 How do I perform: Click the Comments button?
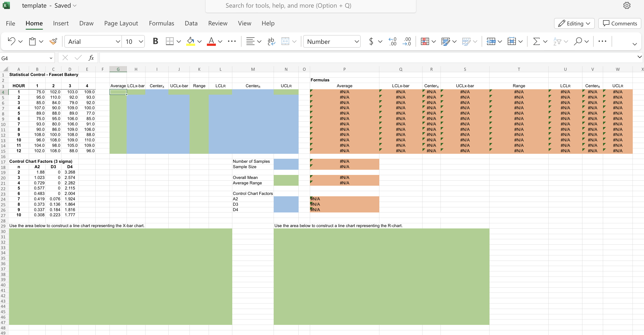619,24
